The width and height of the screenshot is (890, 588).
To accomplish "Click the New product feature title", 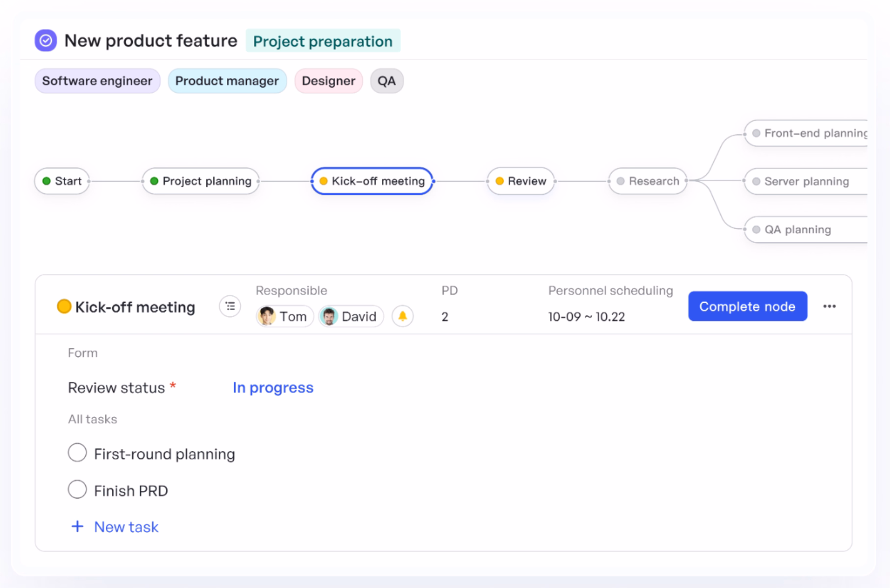I will [151, 41].
